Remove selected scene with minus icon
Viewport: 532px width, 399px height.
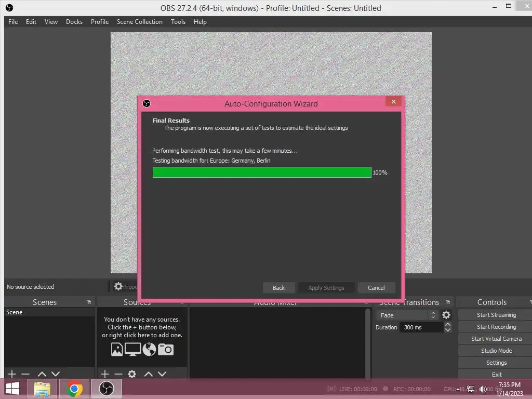coord(25,374)
